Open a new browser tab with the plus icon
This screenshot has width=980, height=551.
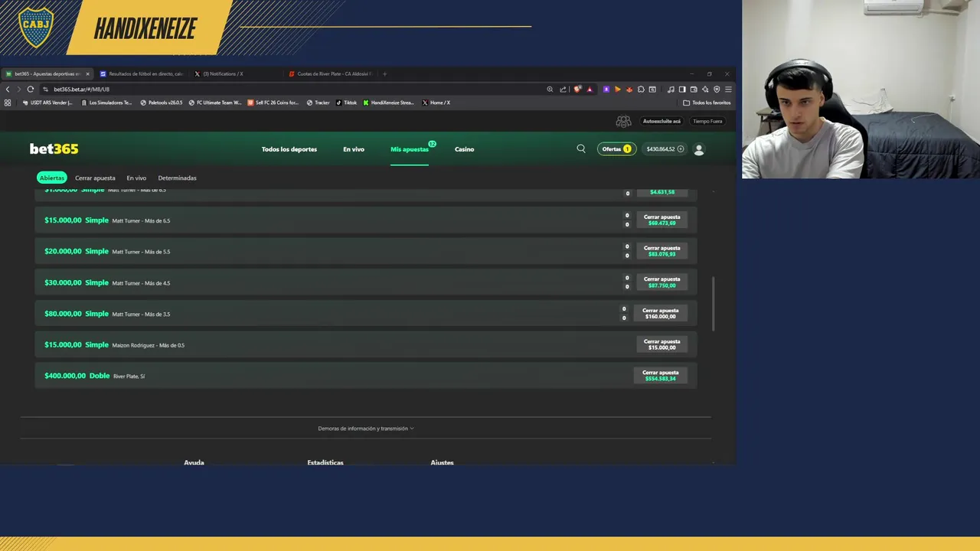pos(384,74)
